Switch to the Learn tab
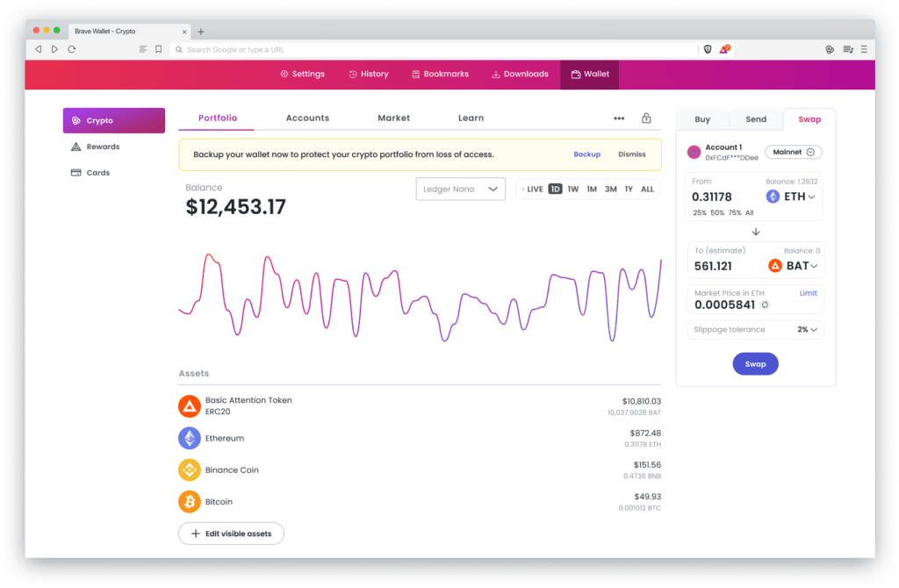 (471, 118)
